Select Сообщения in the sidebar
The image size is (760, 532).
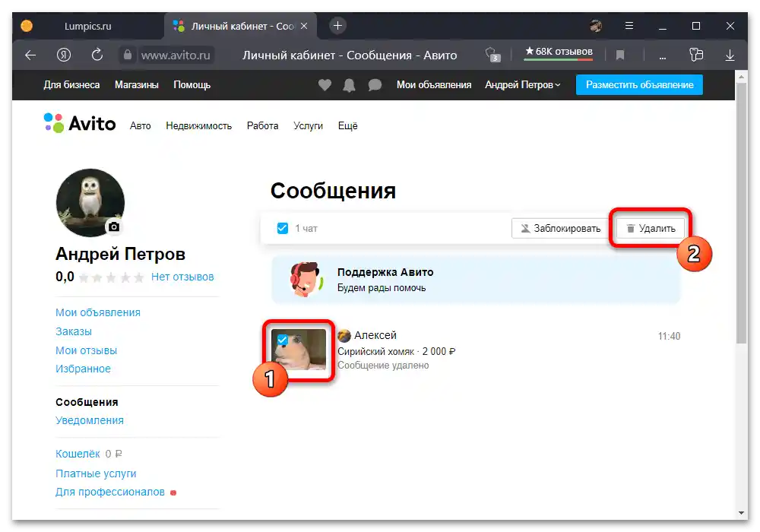[x=87, y=402]
